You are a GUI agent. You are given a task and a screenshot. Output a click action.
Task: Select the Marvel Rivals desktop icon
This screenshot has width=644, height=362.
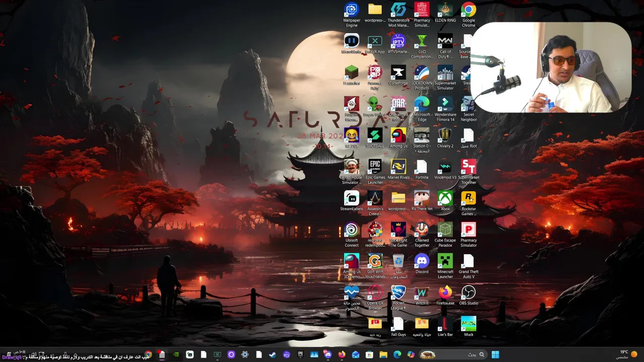398,169
